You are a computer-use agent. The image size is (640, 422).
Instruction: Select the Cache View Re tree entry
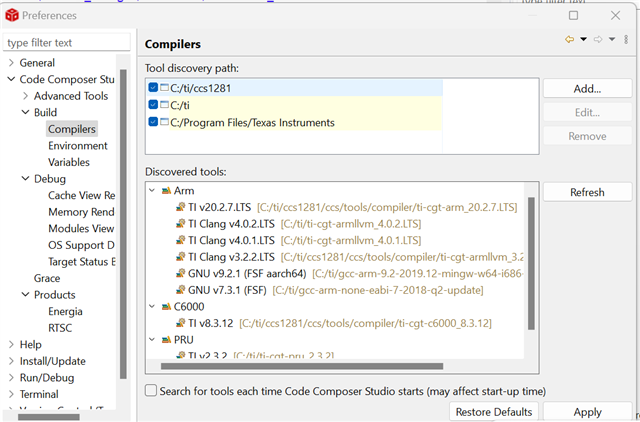(x=82, y=195)
